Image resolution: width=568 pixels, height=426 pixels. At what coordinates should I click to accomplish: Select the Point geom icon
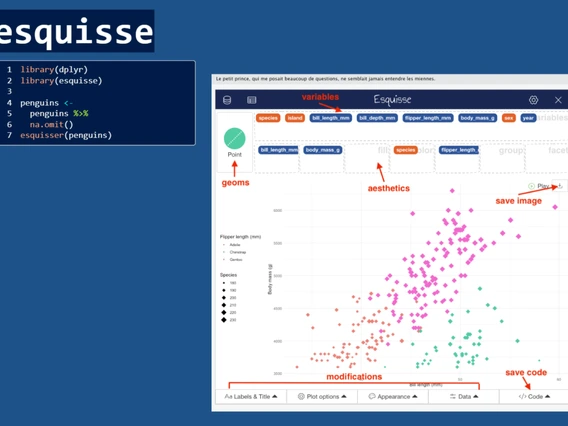(235, 138)
